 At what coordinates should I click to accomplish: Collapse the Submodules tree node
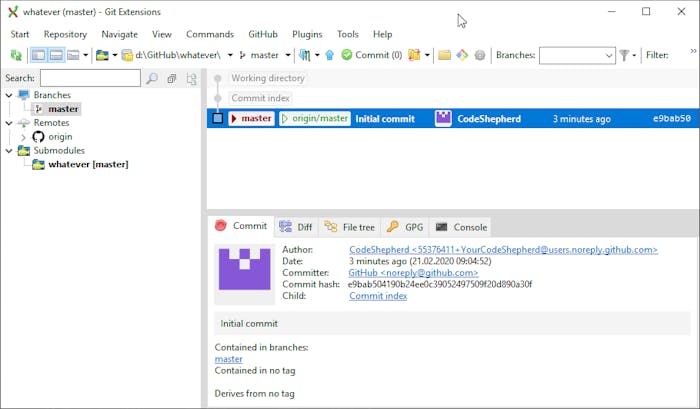[9, 150]
